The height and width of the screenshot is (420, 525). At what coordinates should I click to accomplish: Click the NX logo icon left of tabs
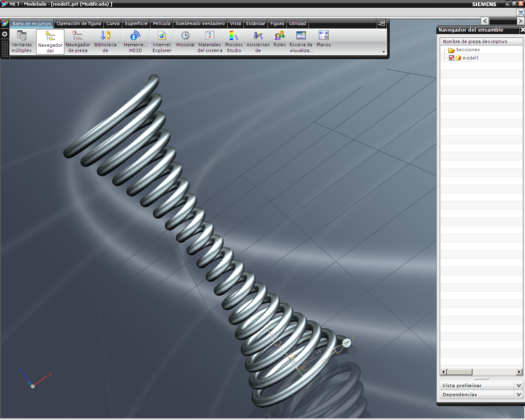point(5,23)
